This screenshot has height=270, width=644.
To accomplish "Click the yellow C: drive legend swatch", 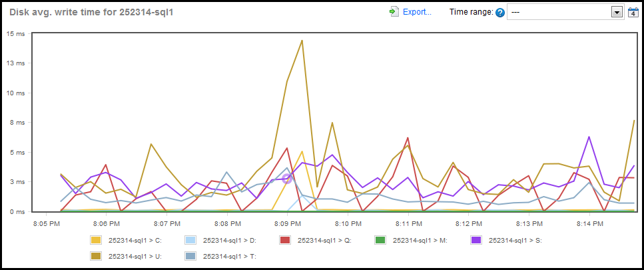I will (x=97, y=240).
